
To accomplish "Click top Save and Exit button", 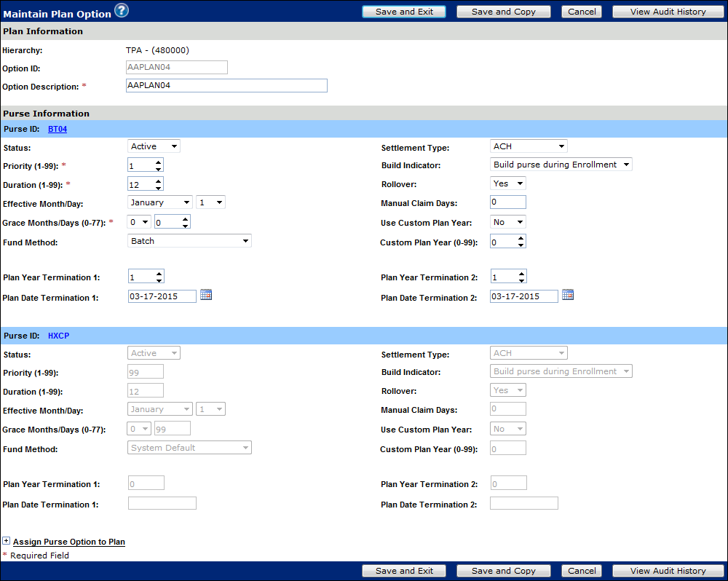I will coord(404,12).
